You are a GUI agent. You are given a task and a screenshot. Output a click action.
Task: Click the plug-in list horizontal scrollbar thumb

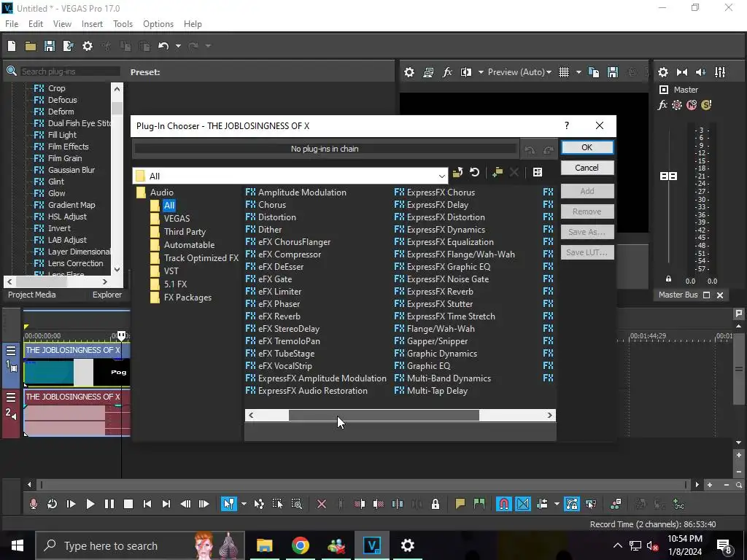click(x=384, y=415)
